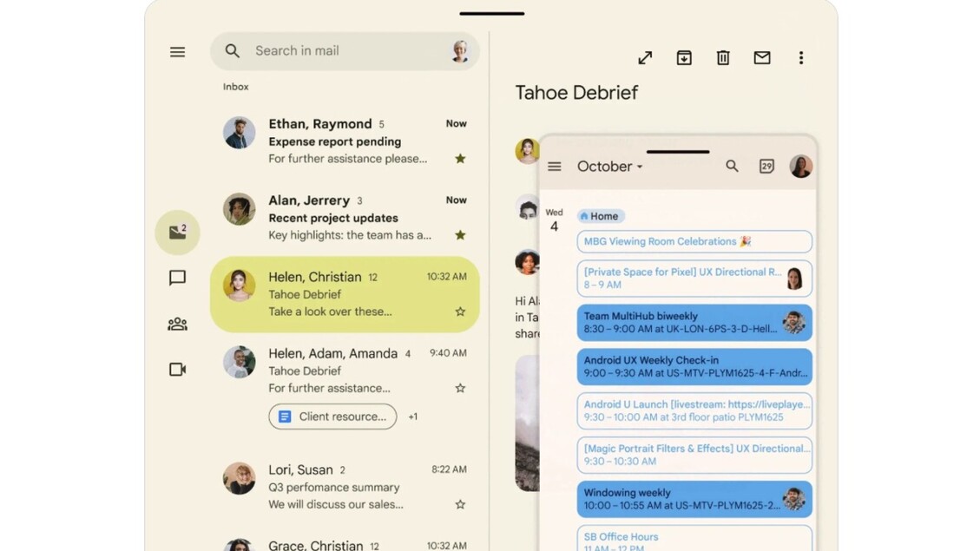This screenshot has height=551, width=980.
Task: Open Expense report pending email
Action: coord(345,141)
